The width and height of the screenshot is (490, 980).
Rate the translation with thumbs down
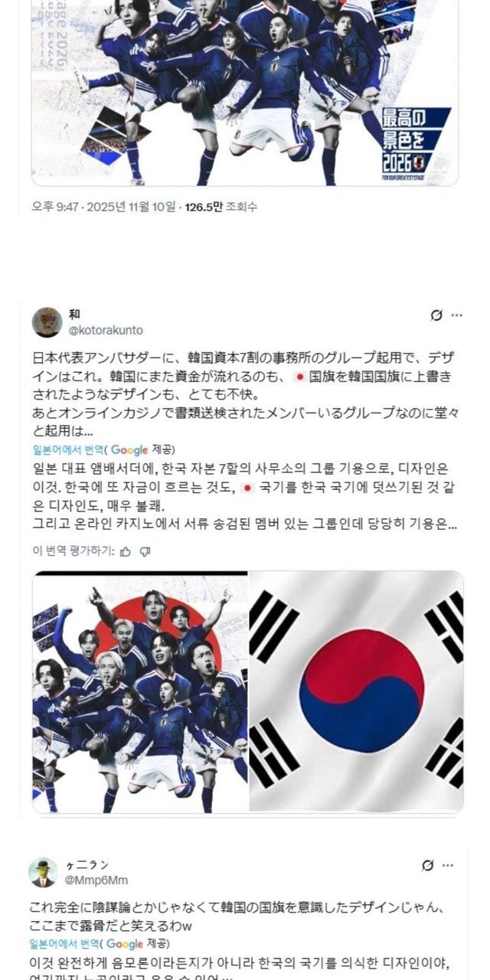[145, 550]
